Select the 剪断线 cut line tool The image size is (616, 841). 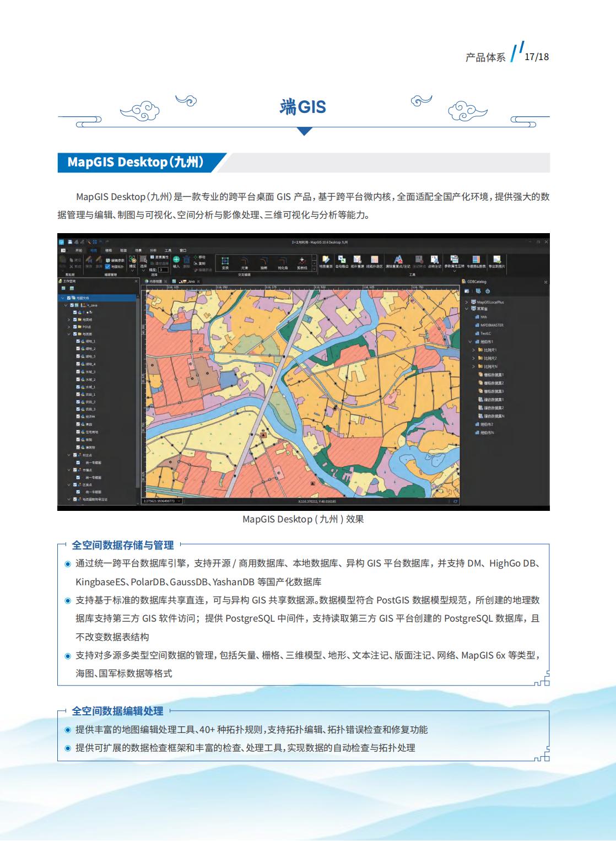pyautogui.click(x=302, y=262)
